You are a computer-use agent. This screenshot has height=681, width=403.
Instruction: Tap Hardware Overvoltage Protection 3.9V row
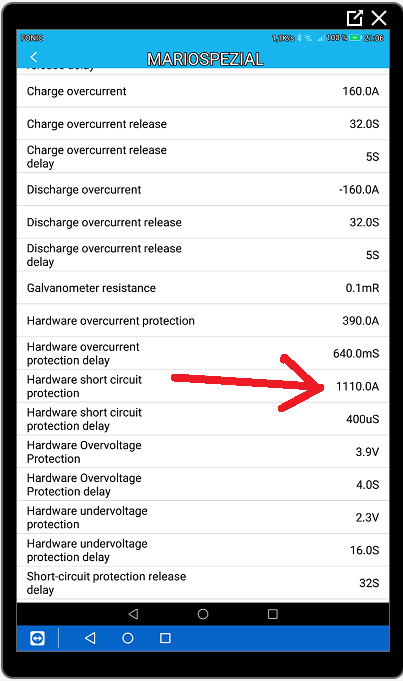click(203, 452)
